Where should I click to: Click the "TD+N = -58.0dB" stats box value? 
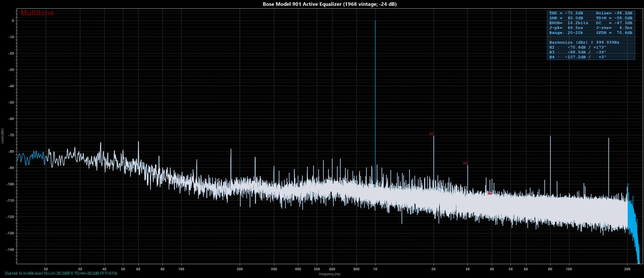(x=614, y=18)
